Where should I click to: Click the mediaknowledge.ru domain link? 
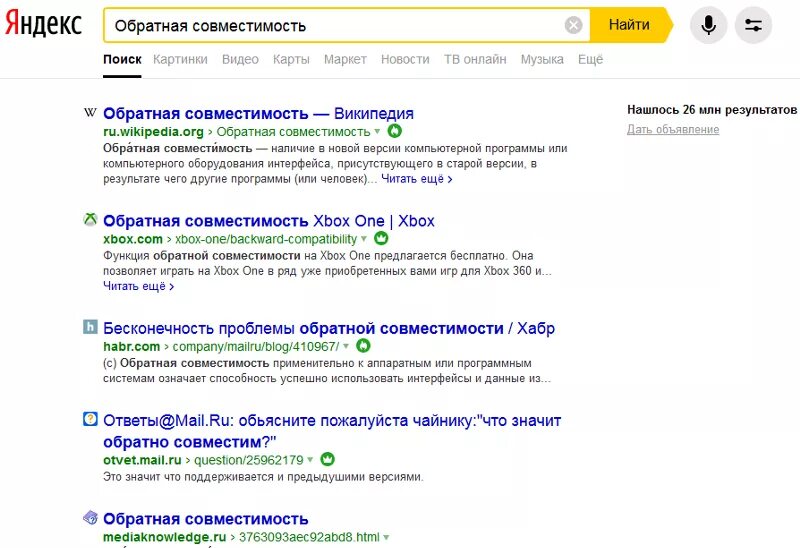click(x=164, y=537)
